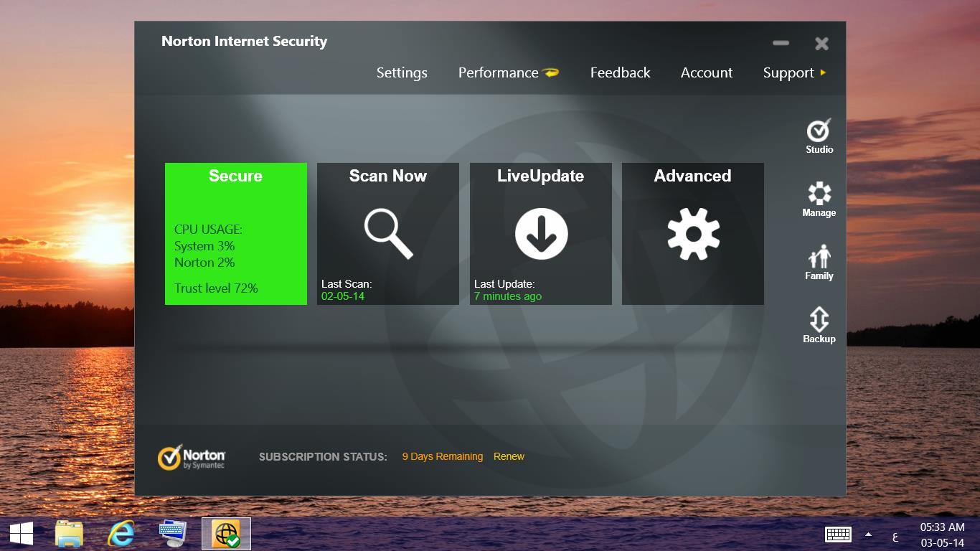Minimize the Norton Internet Security window
This screenshot has height=551, width=980.
pyautogui.click(x=781, y=43)
